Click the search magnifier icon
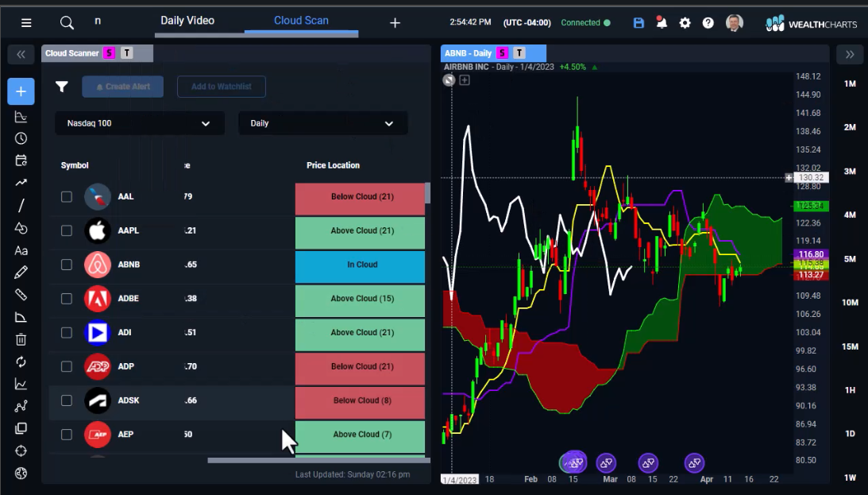Screen dimensions: 868x495 pyautogui.click(x=67, y=23)
